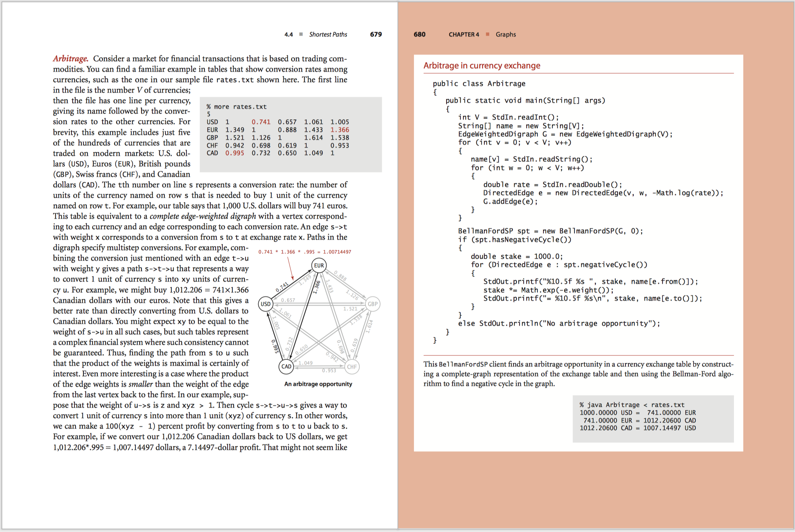Image resolution: width=795 pixels, height=532 pixels.
Task: Click the 'Shortest Paths' section header
Action: point(328,34)
